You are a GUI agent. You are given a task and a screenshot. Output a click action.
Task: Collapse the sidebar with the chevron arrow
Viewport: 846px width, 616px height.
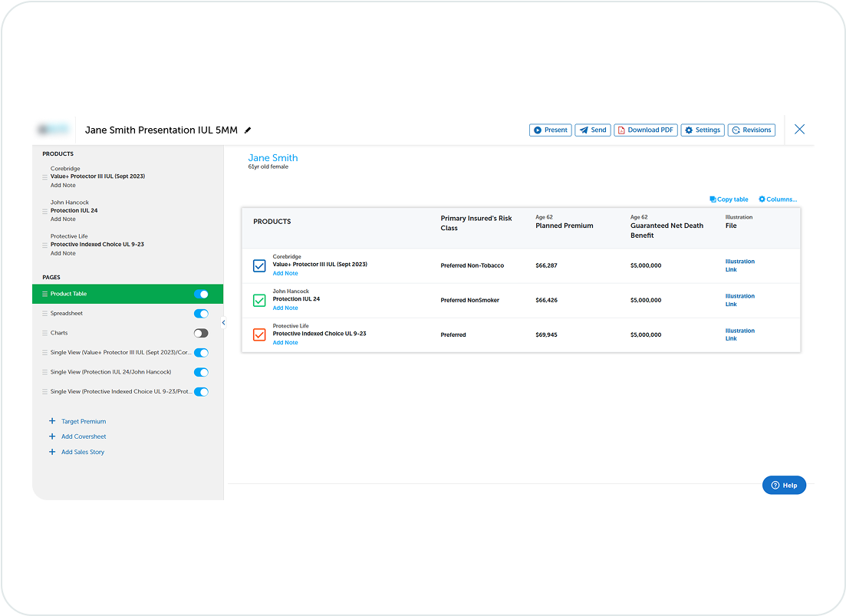(x=223, y=322)
